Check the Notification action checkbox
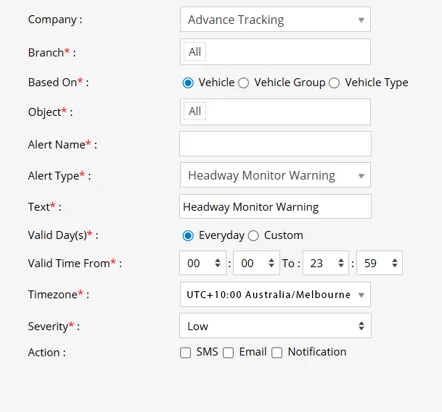This screenshot has height=412, width=442. point(277,353)
